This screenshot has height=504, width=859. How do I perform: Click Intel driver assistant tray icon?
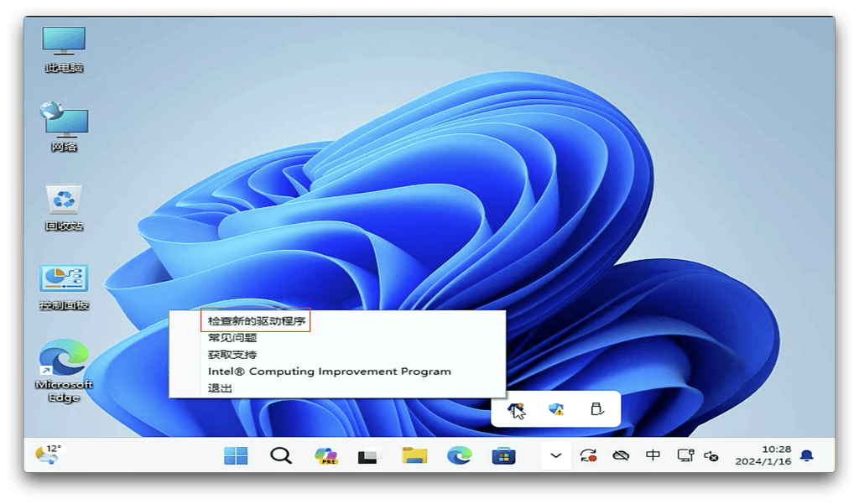coord(516,409)
